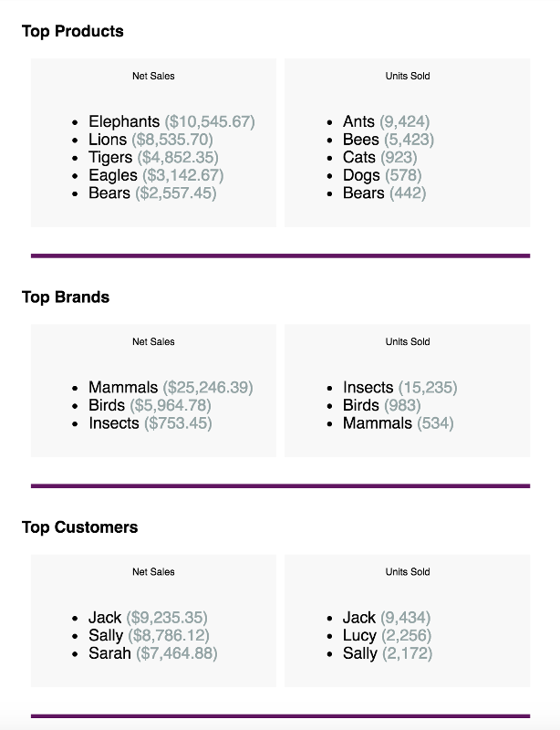Viewport: 560px width, 730px height.
Task: Click Mammals brand units sold entry
Action: coord(398,423)
